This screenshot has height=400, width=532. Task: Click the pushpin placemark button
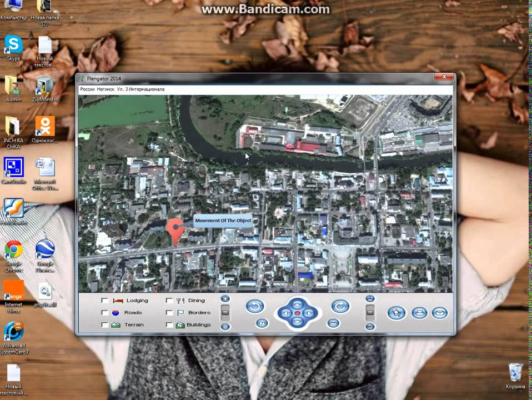pyautogui.click(x=397, y=313)
